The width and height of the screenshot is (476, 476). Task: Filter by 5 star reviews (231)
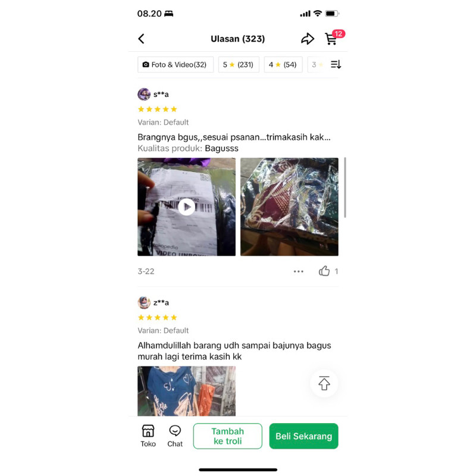tap(239, 64)
